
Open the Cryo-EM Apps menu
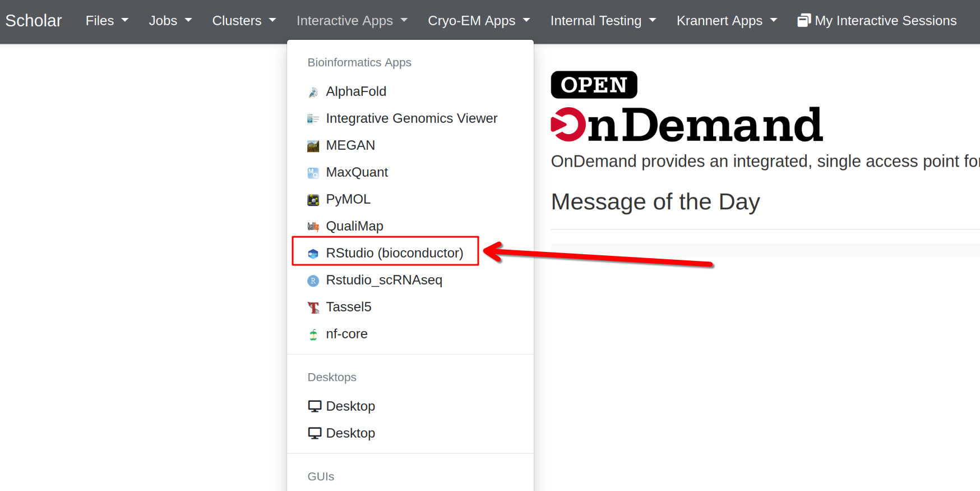tap(479, 21)
